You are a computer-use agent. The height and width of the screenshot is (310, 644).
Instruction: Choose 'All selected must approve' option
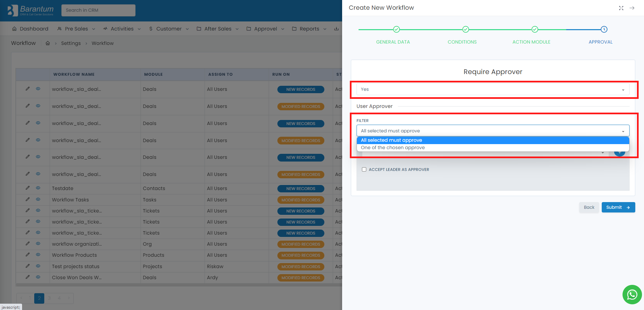coord(391,140)
